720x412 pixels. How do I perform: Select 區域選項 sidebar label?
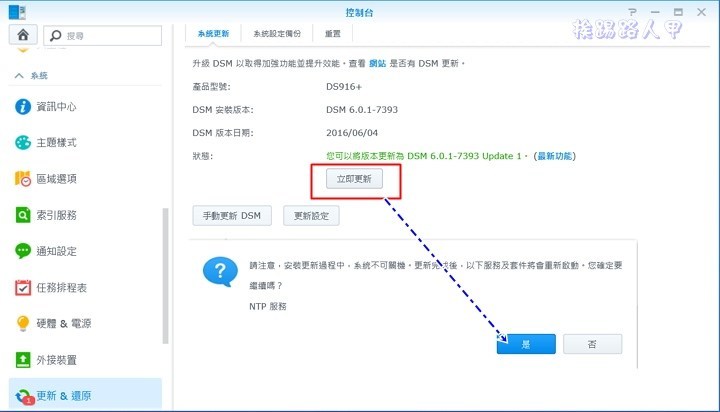tap(56, 179)
